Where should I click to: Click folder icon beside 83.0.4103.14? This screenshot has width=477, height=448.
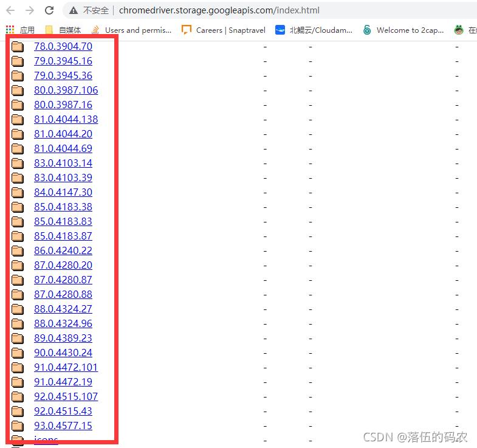tap(18, 164)
